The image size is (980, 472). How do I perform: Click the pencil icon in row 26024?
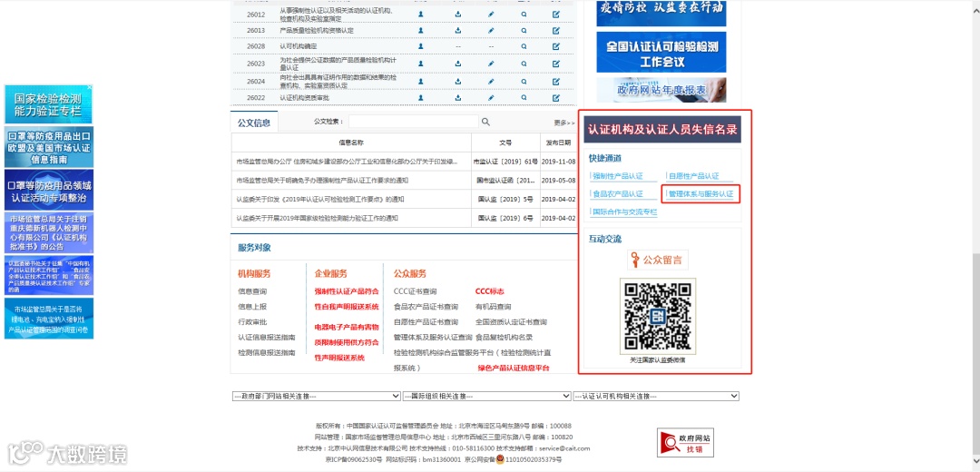(491, 81)
